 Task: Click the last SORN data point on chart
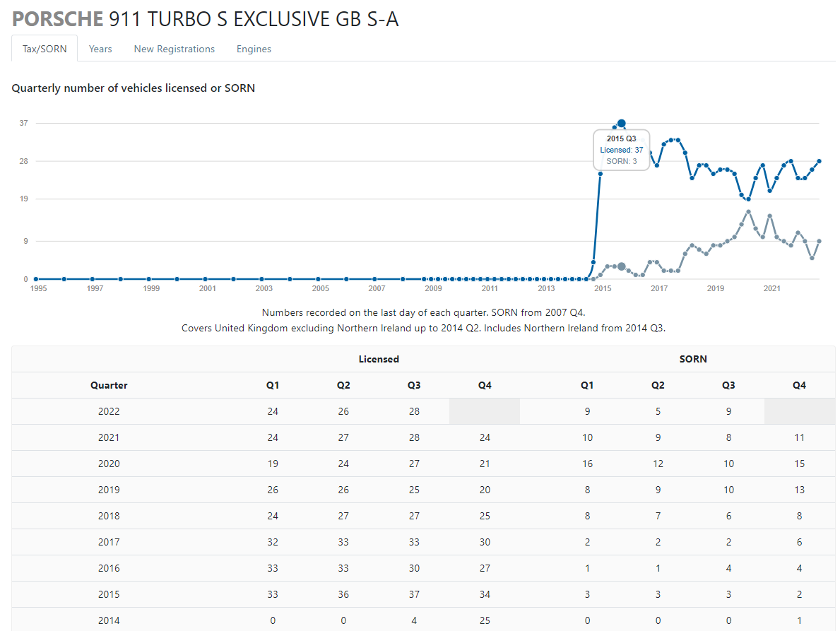819,241
